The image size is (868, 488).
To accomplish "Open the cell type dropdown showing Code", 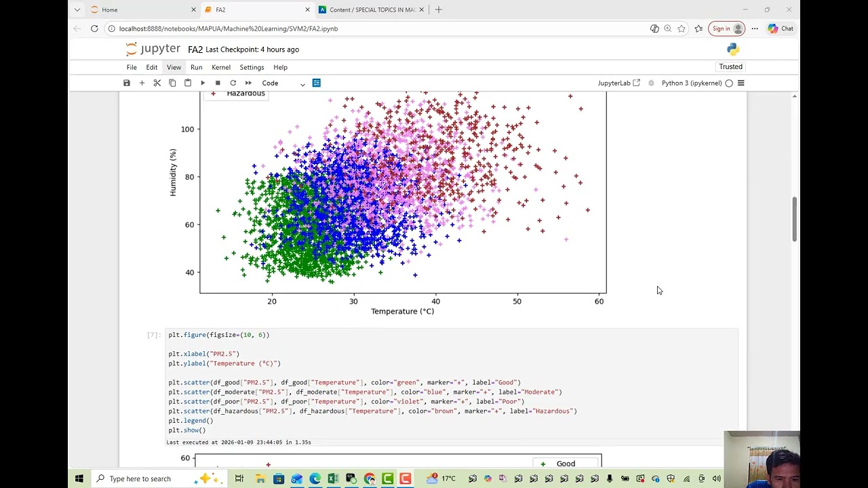I will click(x=283, y=83).
